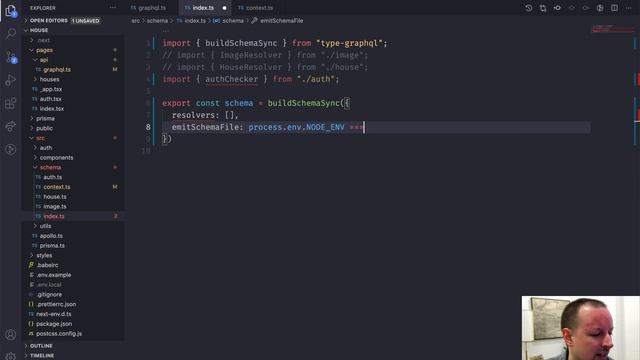Switch to the graphql.ts tab
Viewport: 640px width, 360px height.
pos(152,8)
